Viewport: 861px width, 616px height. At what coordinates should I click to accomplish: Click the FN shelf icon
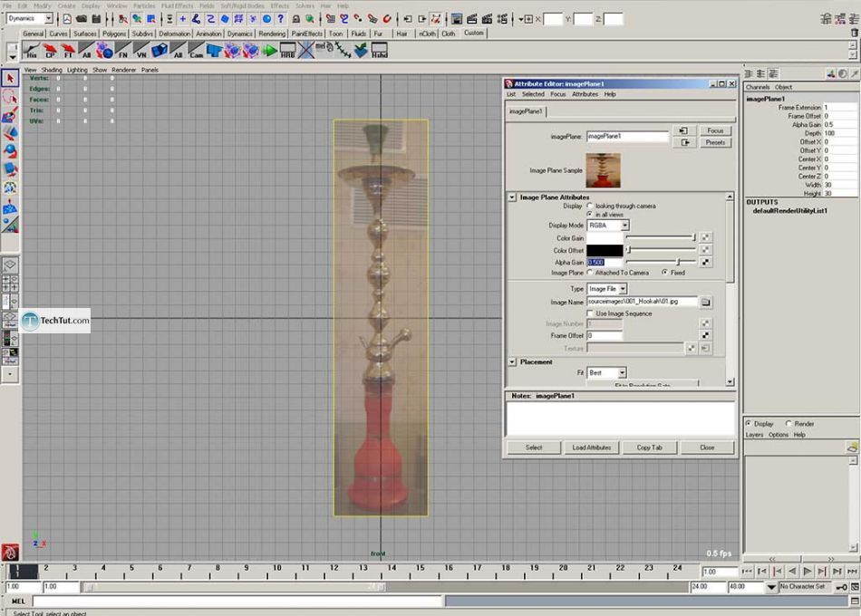click(x=123, y=51)
